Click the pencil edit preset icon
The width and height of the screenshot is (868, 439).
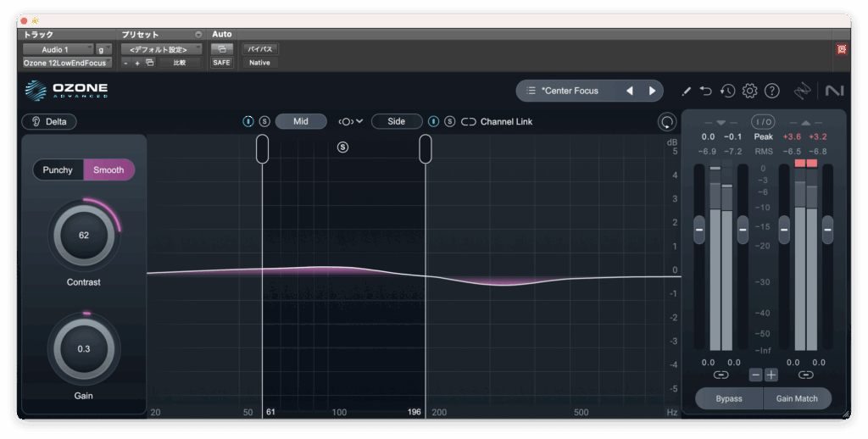(x=686, y=91)
